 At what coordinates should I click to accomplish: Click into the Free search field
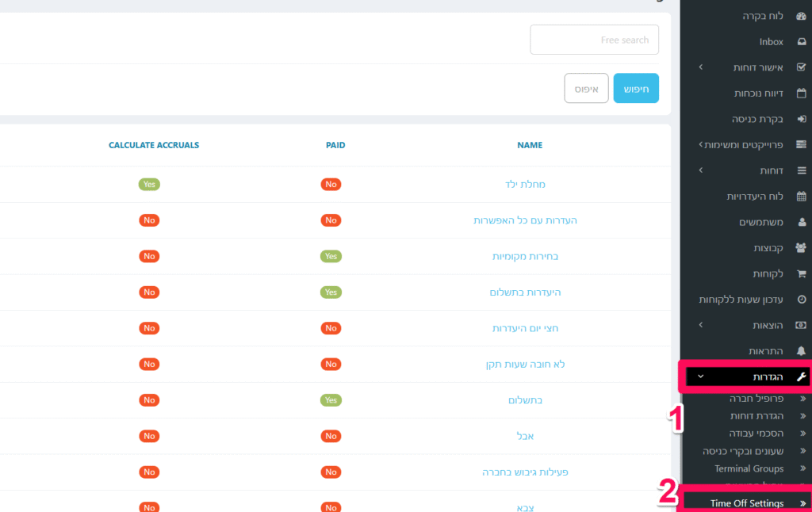(x=594, y=40)
